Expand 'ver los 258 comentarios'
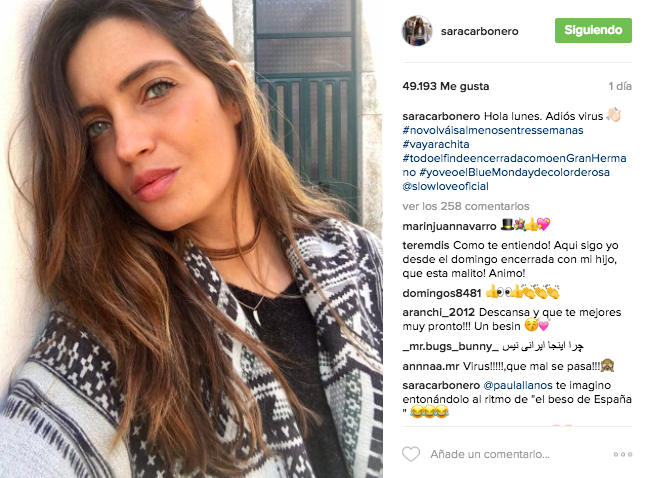 [466, 206]
